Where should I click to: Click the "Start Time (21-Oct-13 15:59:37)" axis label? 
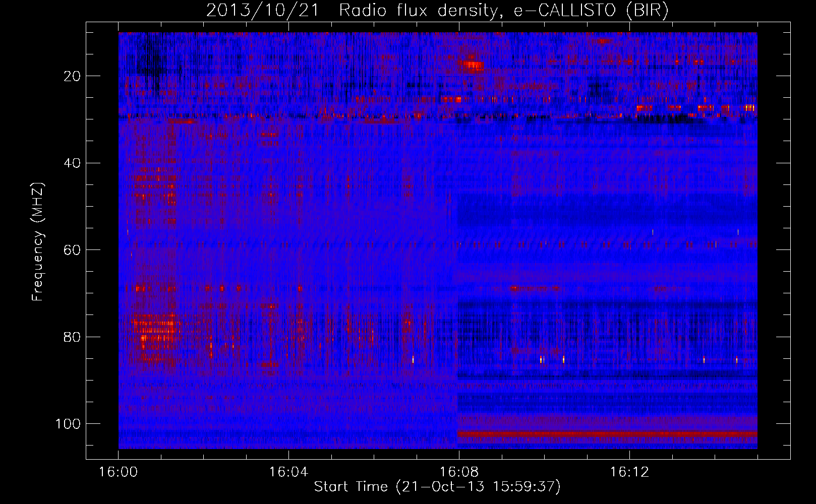pos(437,486)
